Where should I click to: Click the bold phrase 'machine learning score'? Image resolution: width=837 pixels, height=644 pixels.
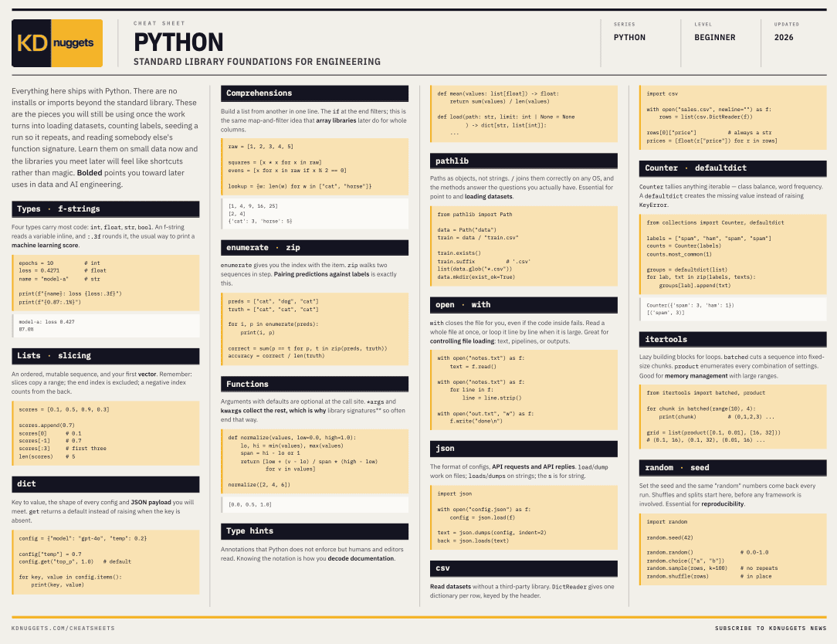45,245
